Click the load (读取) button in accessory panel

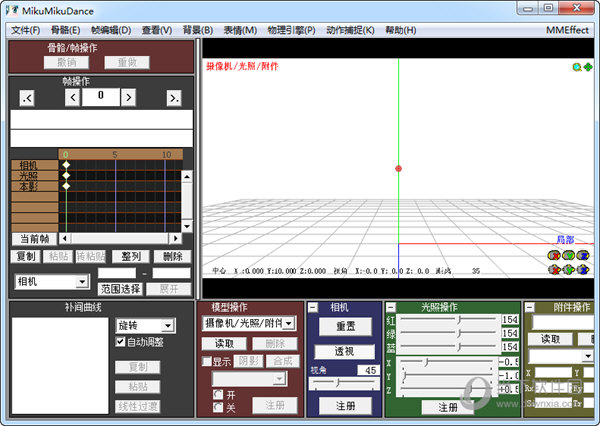(x=550, y=339)
